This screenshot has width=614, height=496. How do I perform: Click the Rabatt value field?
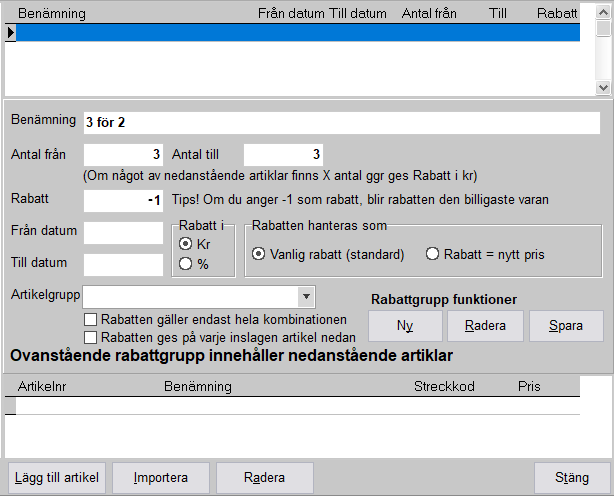click(x=123, y=200)
